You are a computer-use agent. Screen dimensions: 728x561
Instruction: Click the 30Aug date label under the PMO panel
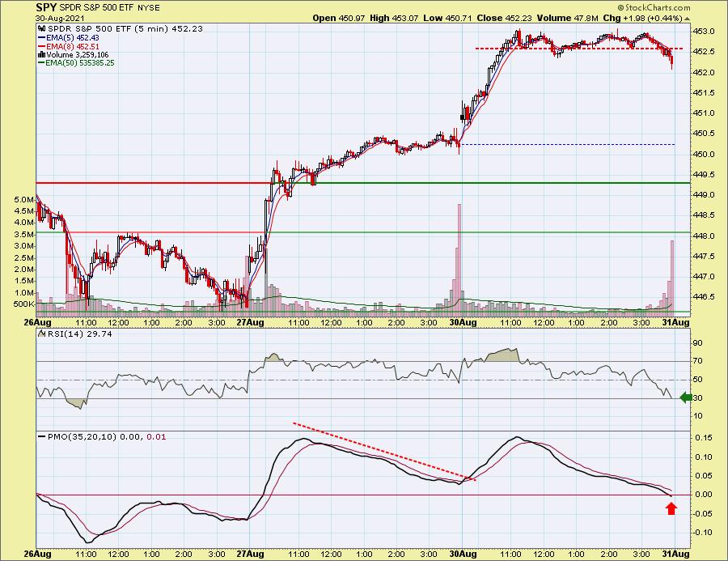pos(463,554)
